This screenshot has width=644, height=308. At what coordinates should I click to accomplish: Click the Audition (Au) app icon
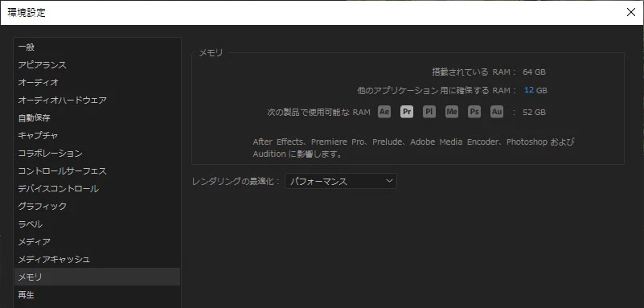[497, 112]
